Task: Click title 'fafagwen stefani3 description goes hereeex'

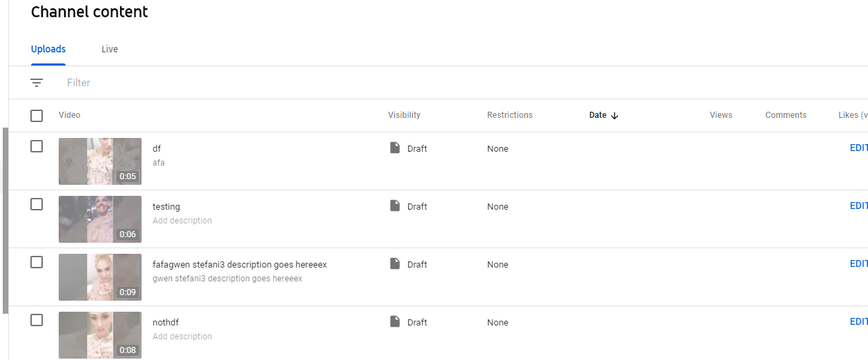Action: [x=240, y=264]
